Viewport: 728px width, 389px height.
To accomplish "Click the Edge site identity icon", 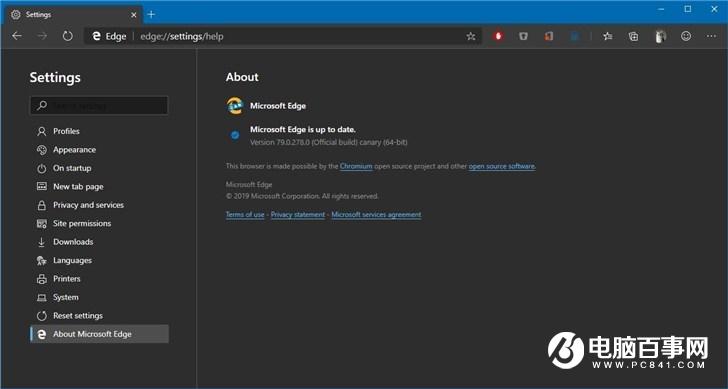I will point(96,36).
